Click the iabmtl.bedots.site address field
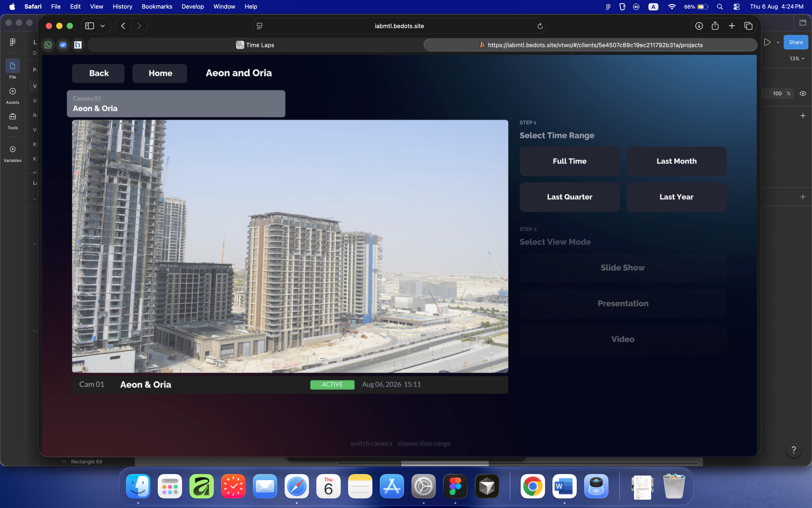 point(399,26)
